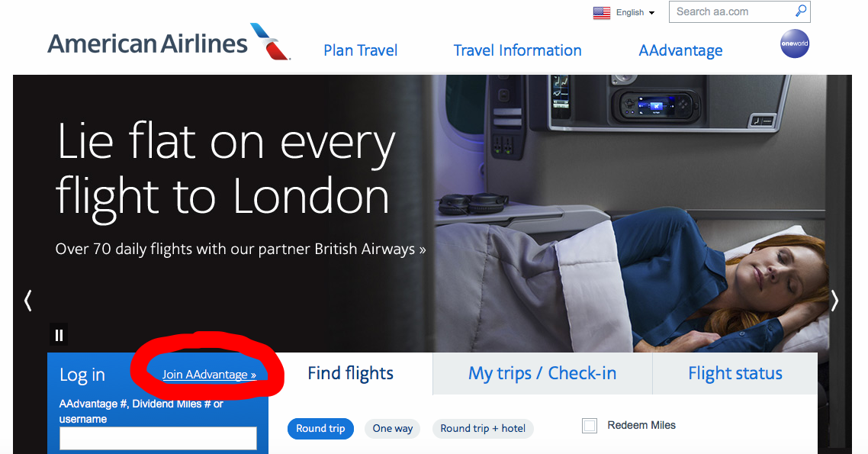Viewport: 868px width, 454px height.
Task: Switch to My trips / Check-in tab
Action: 542,374
